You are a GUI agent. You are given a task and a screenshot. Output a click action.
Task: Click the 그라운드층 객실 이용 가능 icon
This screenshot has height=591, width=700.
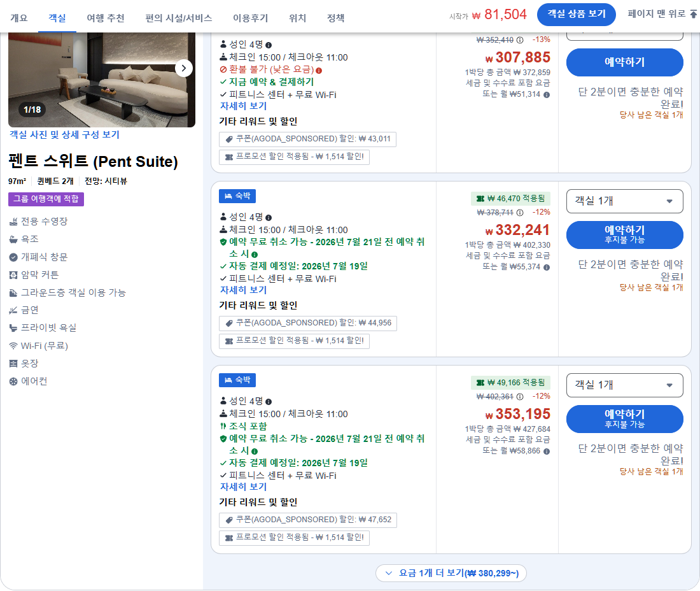click(13, 293)
